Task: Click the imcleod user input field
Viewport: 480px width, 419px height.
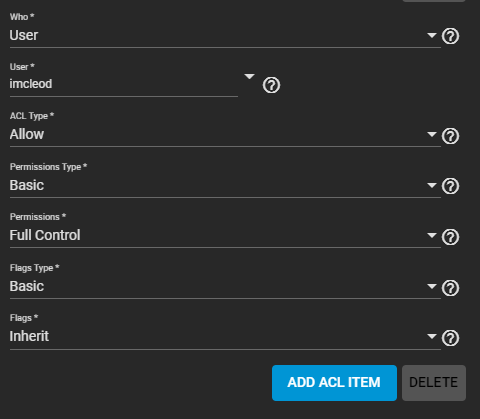Action: tap(124, 84)
